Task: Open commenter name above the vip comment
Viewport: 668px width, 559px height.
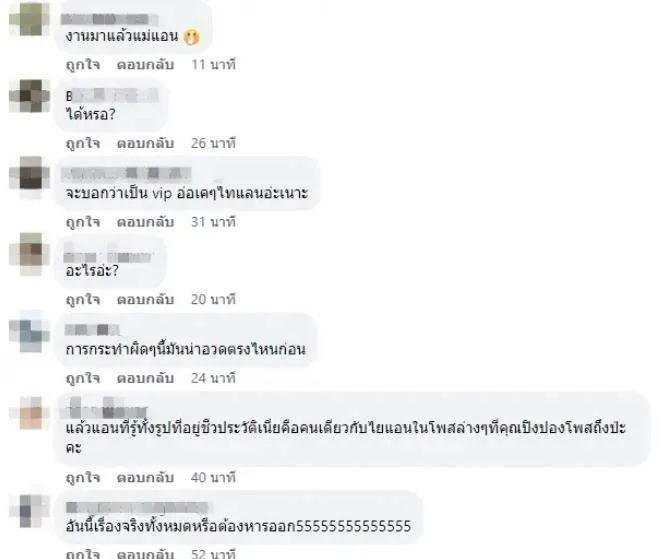Action: pyautogui.click(x=127, y=173)
